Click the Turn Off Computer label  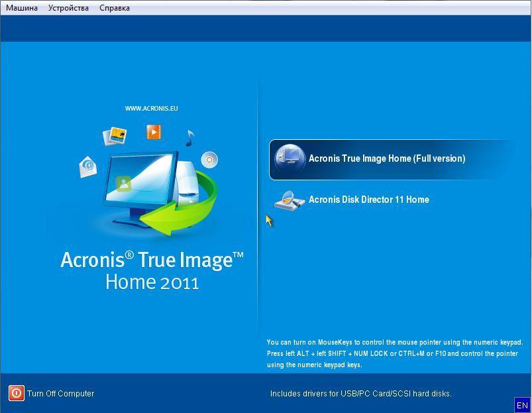click(61, 393)
